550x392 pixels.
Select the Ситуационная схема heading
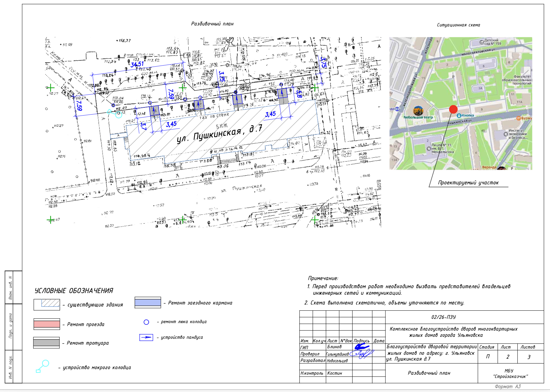pos(458,25)
